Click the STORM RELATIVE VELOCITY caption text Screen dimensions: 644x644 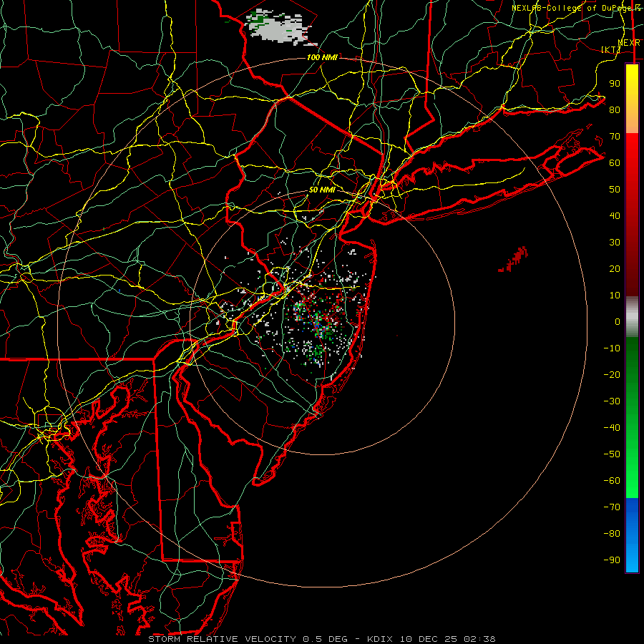pos(224,639)
